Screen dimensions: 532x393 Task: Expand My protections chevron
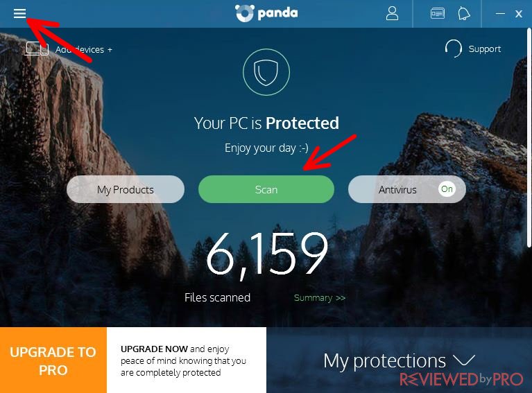464,360
